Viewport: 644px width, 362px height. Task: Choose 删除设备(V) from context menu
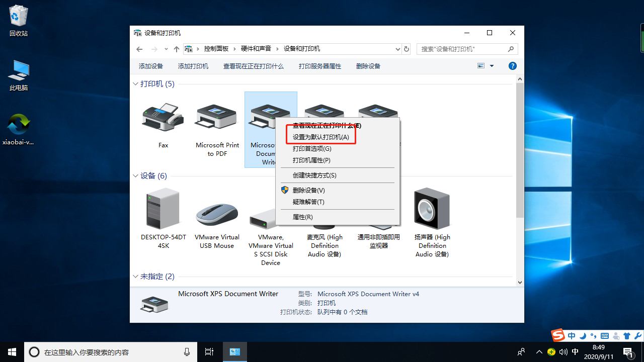[x=338, y=191]
